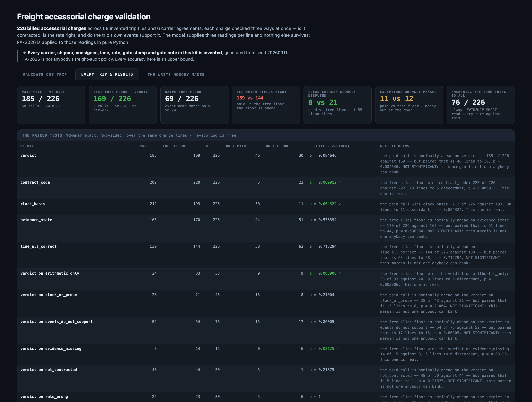
Task: Open the All Seven Fields Right card
Action: point(266,105)
